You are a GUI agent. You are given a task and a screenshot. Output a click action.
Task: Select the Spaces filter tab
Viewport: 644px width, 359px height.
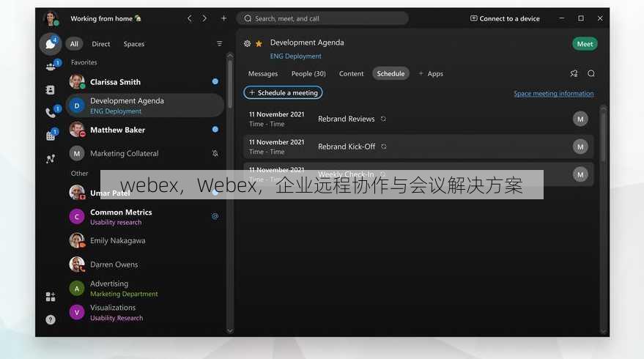click(x=134, y=44)
